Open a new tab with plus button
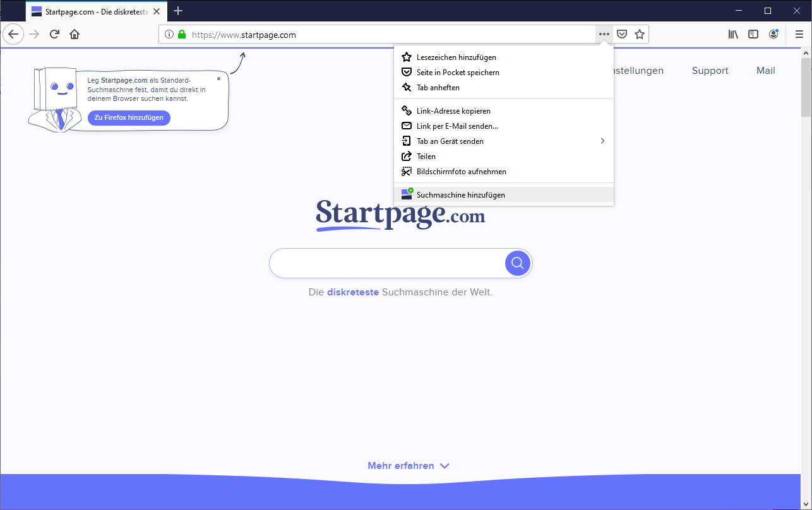 [x=178, y=11]
